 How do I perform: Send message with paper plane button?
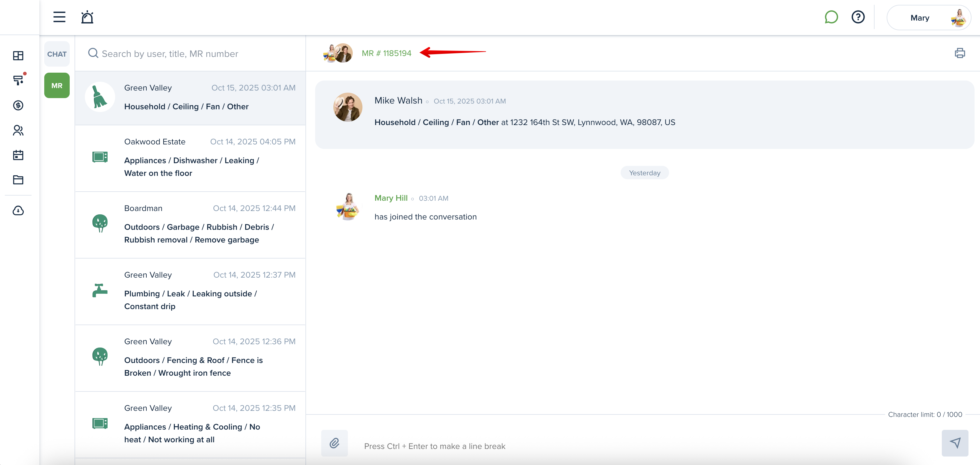point(955,443)
